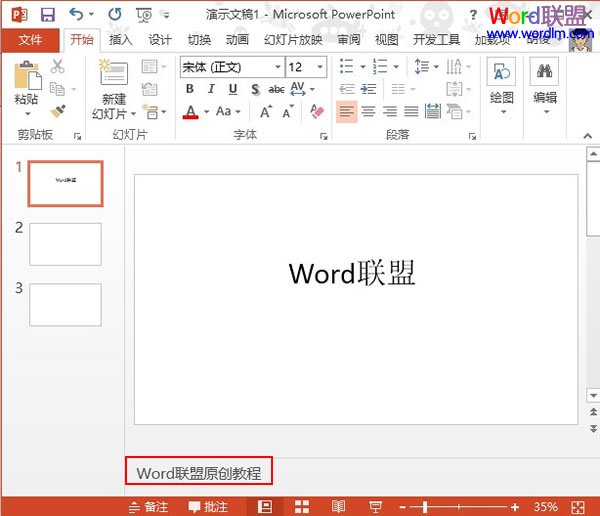Adjust the zoom slider handle
This screenshot has height=516, width=600.
425,507
